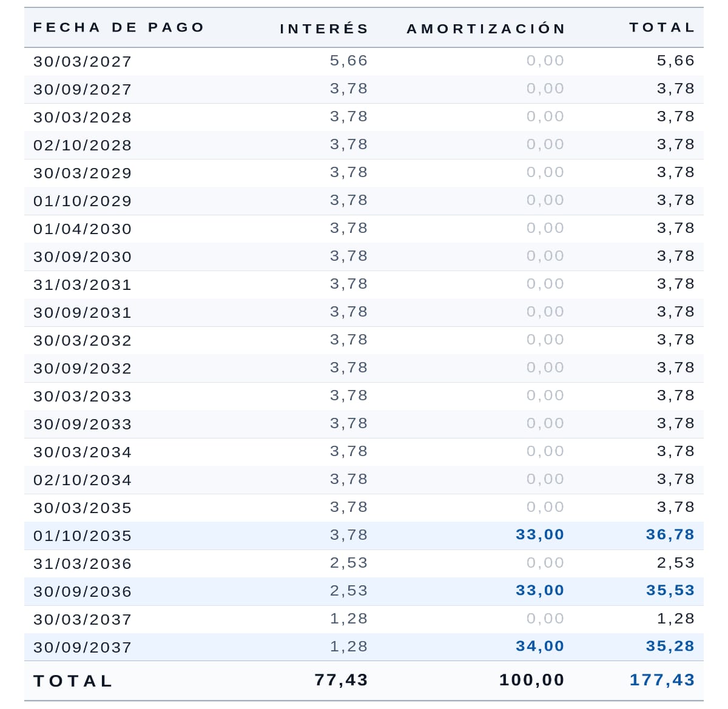The width and height of the screenshot is (728, 709).
Task: Select the date 30/09/2036
Action: click(83, 591)
